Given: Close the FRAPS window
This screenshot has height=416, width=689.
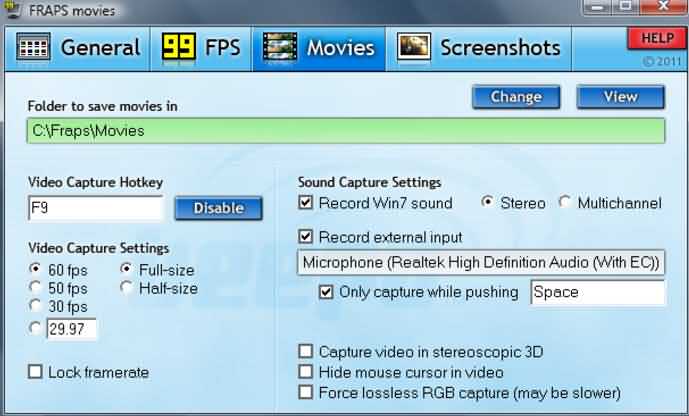Looking at the screenshot, I should coord(664,6).
